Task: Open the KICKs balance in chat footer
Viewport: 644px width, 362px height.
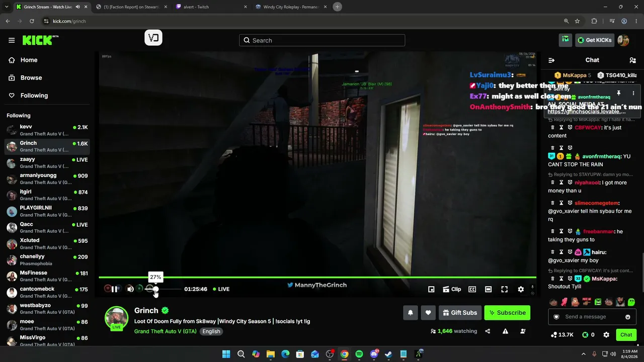Action: coord(589,335)
